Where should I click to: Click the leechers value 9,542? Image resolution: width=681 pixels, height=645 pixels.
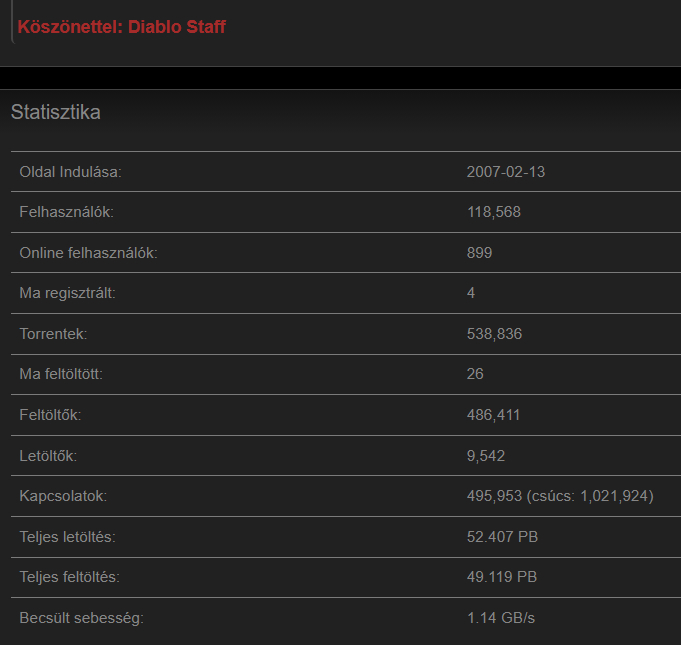click(486, 456)
